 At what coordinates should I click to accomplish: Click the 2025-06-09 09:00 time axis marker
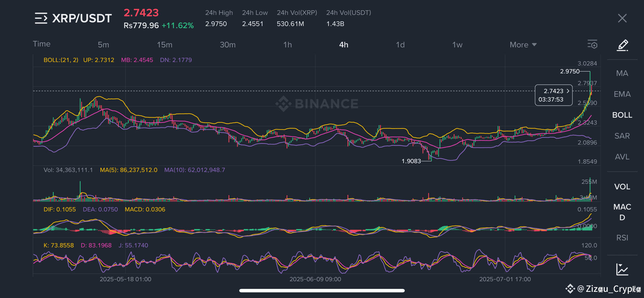[315, 279]
